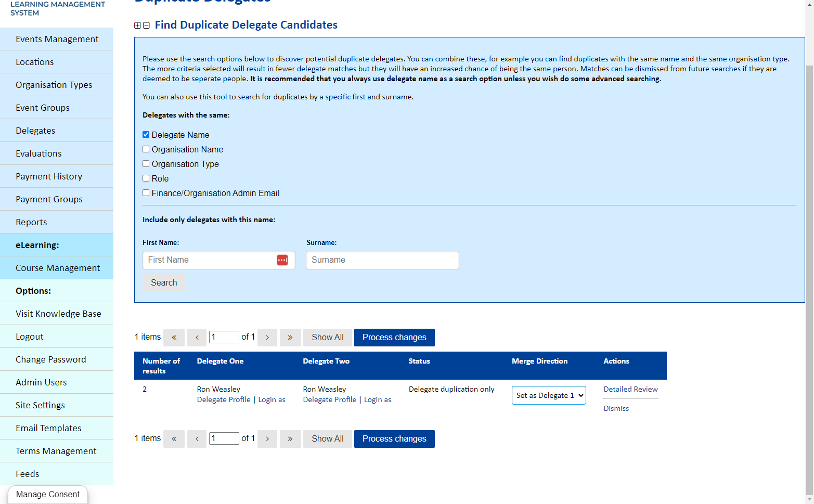Click the vertical page scrollbar
Screen dimensions: 814x504
tap(809, 281)
